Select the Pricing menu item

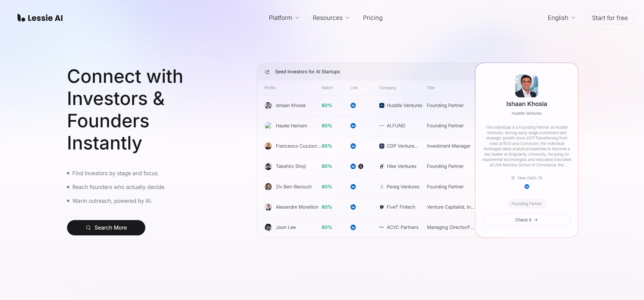373,18
